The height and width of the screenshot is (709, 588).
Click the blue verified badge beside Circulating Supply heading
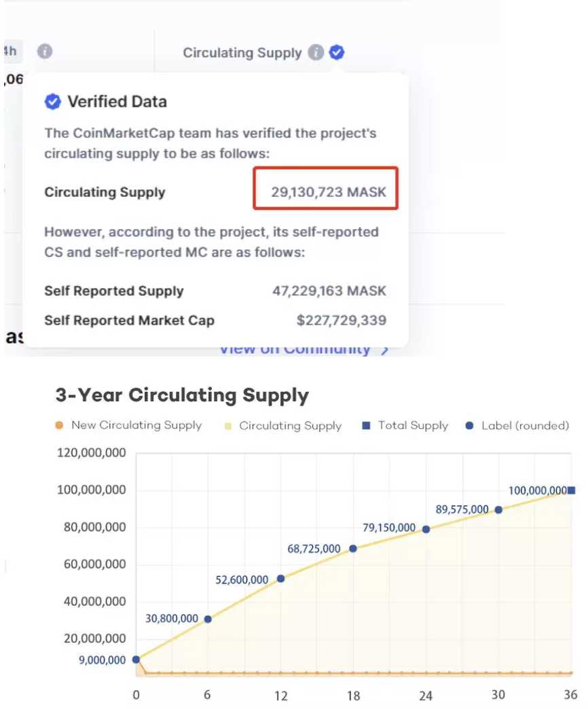coord(337,52)
